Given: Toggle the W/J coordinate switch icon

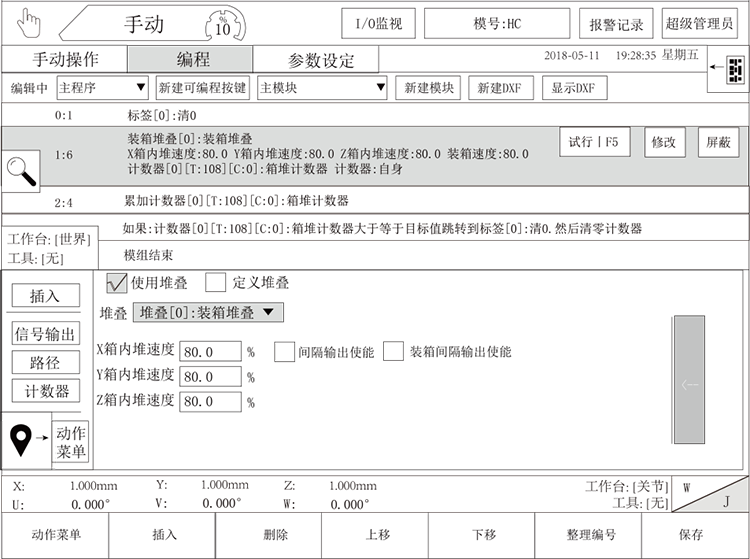Looking at the screenshot, I should tap(708, 494).
